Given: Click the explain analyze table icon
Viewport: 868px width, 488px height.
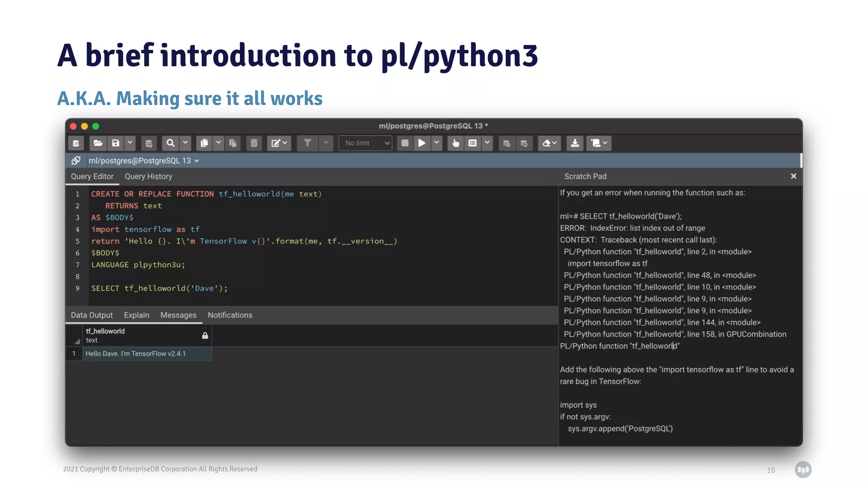Looking at the screenshot, I should [x=473, y=143].
